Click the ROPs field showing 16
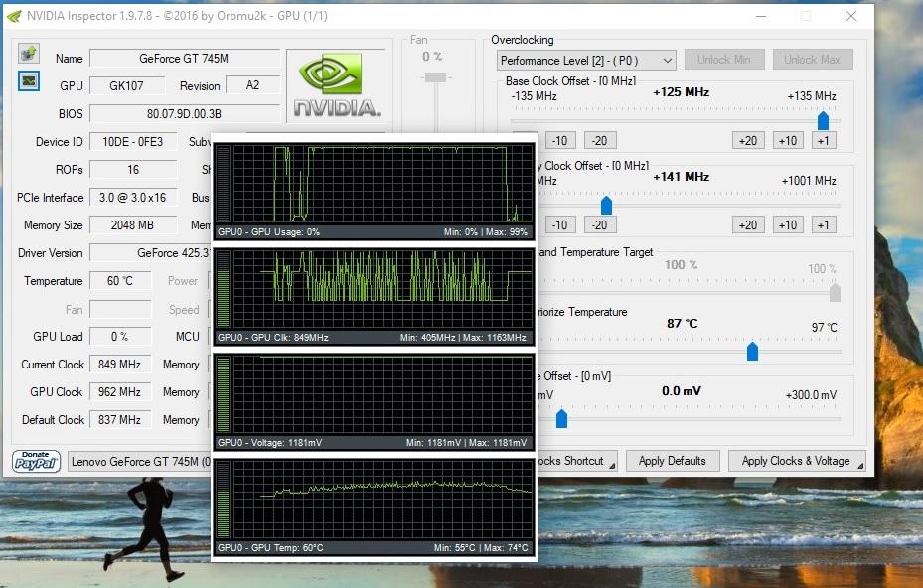923x588 pixels. [x=133, y=170]
